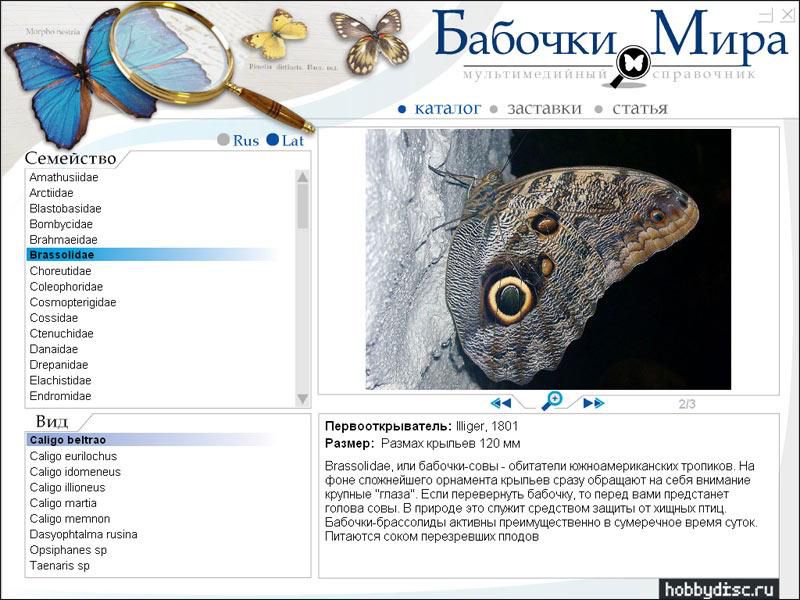Click the previous image arrow button
The width and height of the screenshot is (800, 600).
(x=501, y=403)
